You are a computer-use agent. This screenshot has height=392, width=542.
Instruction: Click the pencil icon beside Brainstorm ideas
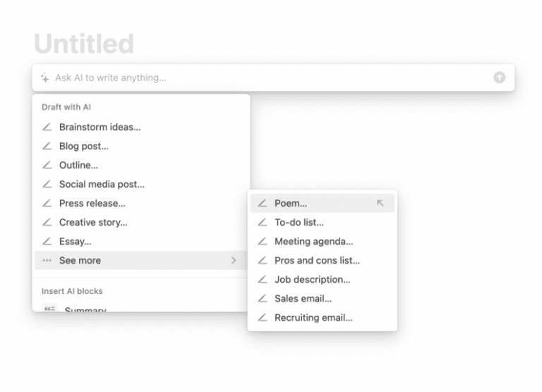47,127
